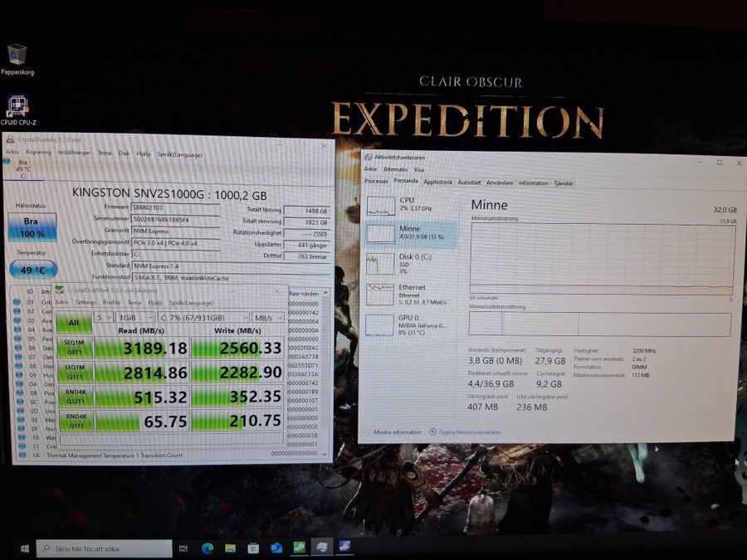747x560 pixels.
Task: Open the MB/s unit dropdown
Action: pyautogui.click(x=268, y=317)
